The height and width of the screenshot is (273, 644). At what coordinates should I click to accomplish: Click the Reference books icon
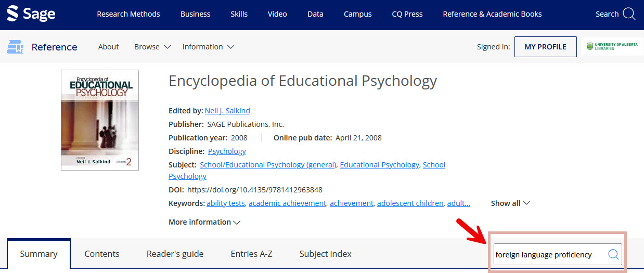tap(15, 47)
